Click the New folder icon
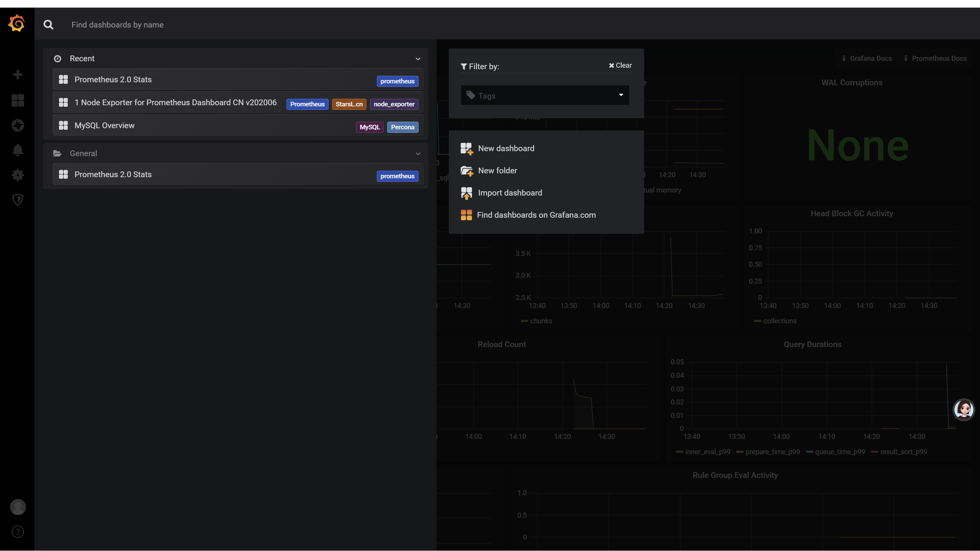The image size is (980, 551). tap(466, 171)
